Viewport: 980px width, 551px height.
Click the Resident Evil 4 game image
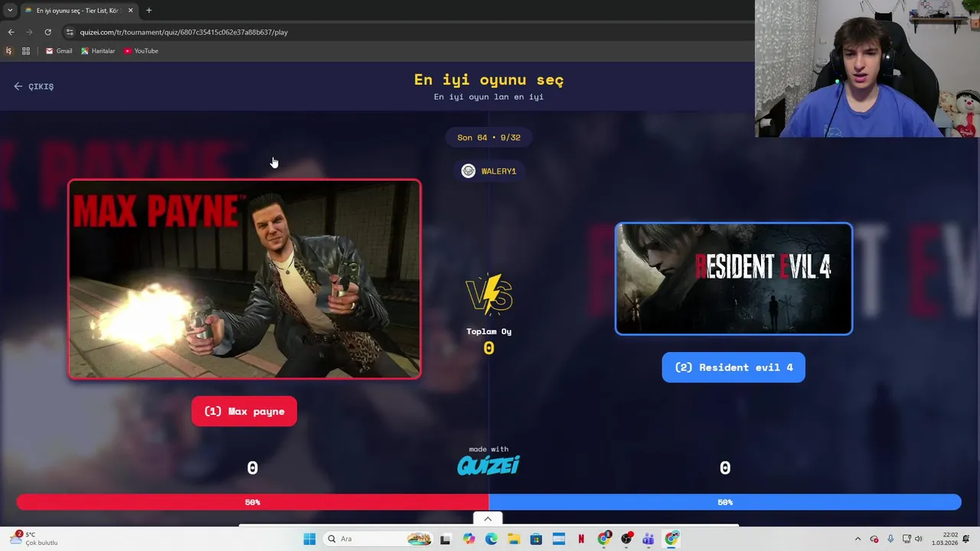(x=733, y=279)
